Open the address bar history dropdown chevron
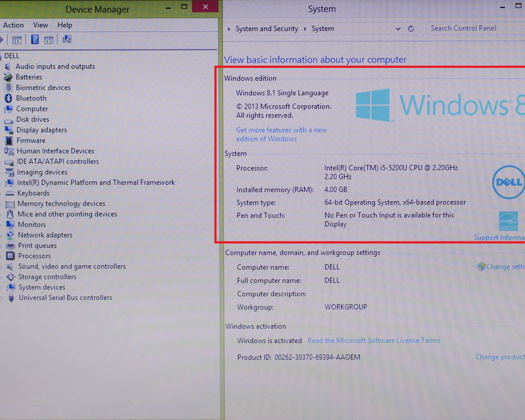 point(398,29)
